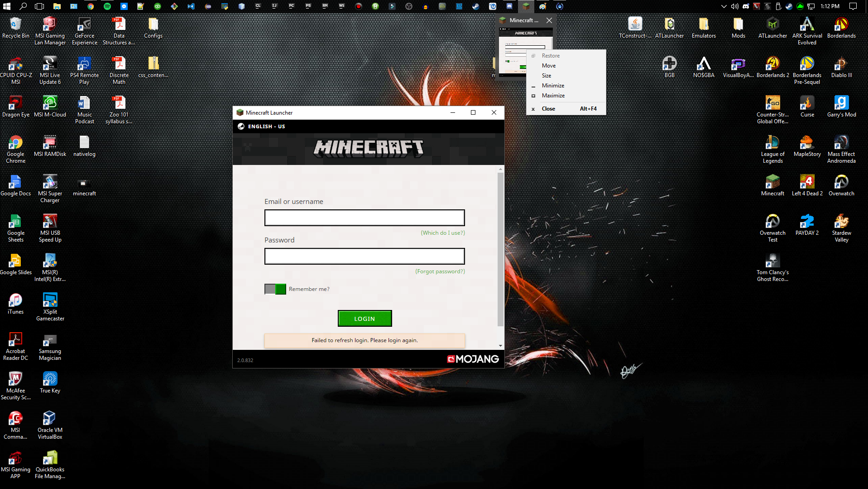Select the Google Sheets desktop icon
This screenshot has height=489, width=868.
[16, 228]
